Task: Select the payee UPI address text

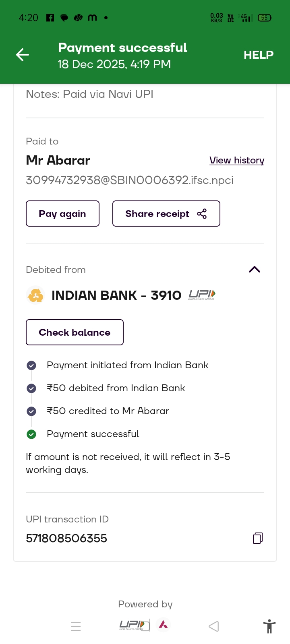Action: pyautogui.click(x=129, y=180)
